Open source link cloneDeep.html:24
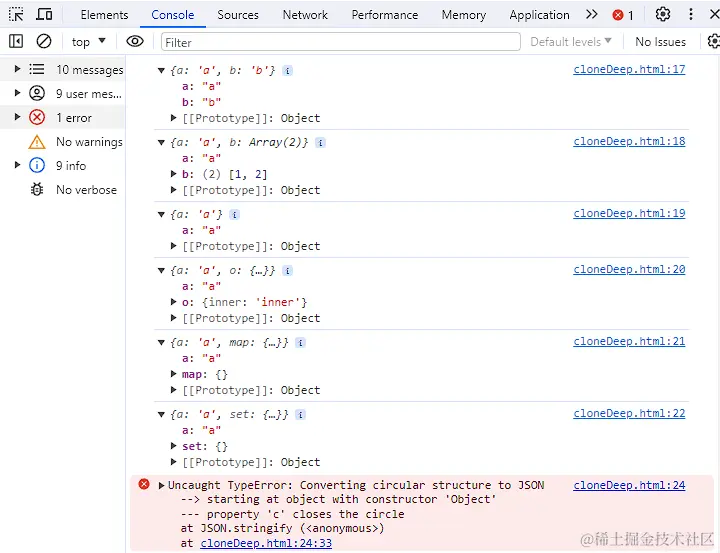Image resolution: width=720 pixels, height=553 pixels. tap(629, 485)
